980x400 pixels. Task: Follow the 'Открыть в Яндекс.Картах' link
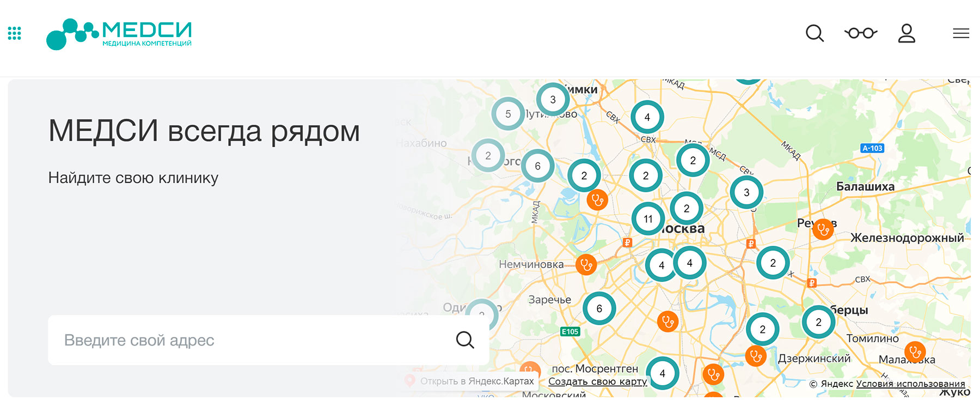click(471, 381)
